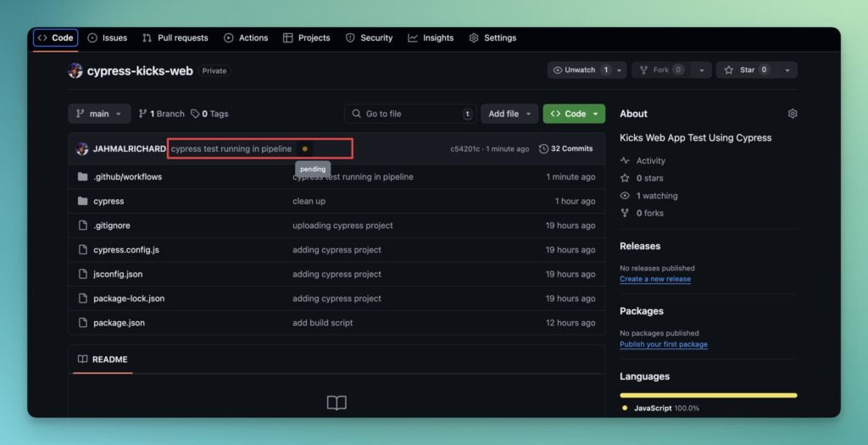Open 'adding cypress project' commit for cypress.config.js
868x445 pixels.
tap(337, 249)
